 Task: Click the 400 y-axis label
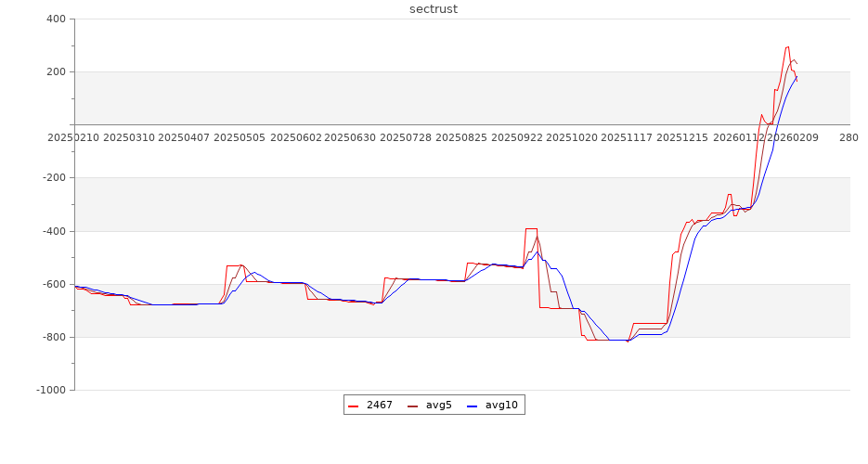tap(55, 19)
